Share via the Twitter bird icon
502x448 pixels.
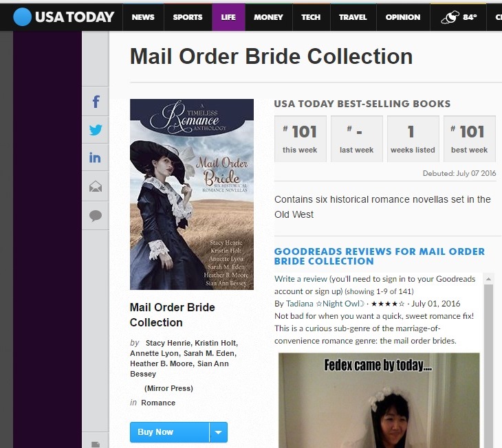96,130
